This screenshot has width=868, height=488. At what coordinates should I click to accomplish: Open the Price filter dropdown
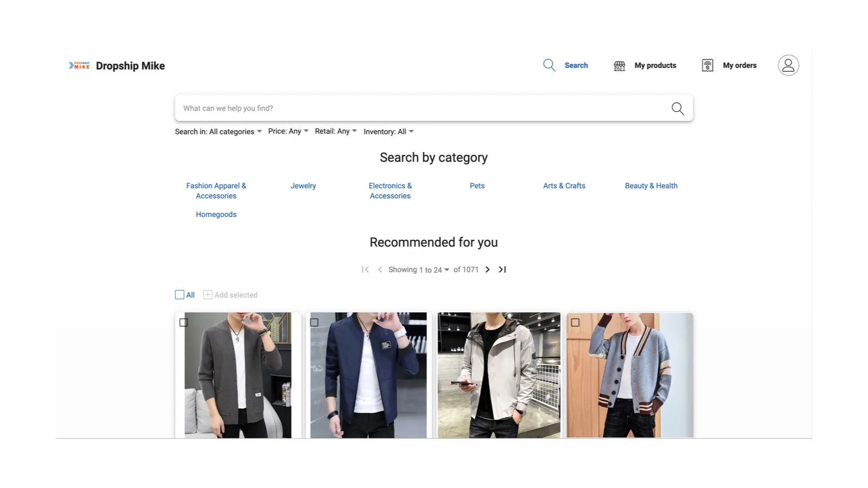tap(288, 131)
